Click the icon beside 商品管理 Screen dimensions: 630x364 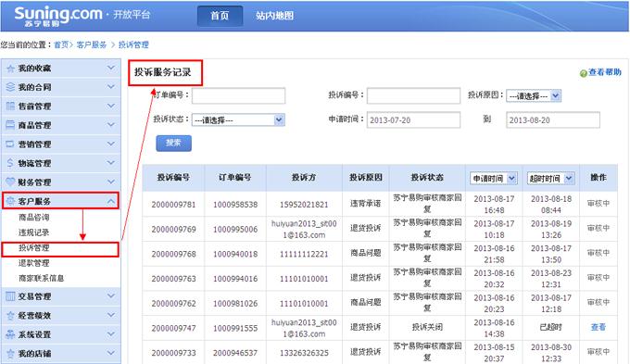(10, 125)
